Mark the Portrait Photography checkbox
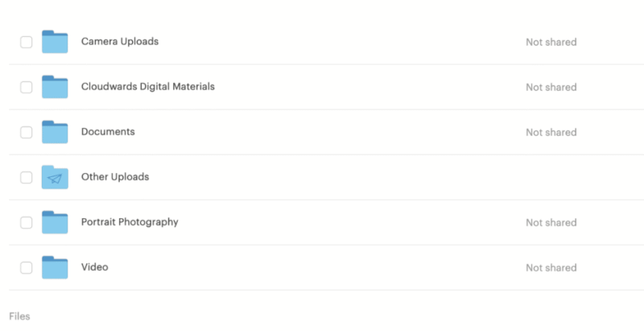Image resolution: width=644 pixels, height=331 pixels. (x=27, y=222)
